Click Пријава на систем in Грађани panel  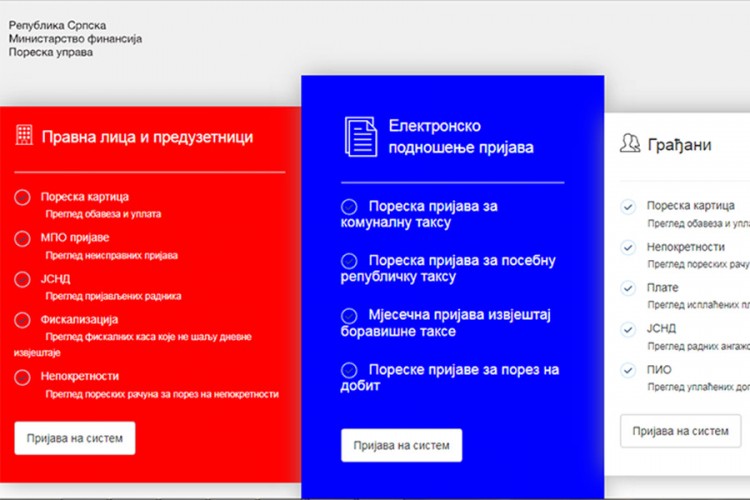(x=680, y=431)
